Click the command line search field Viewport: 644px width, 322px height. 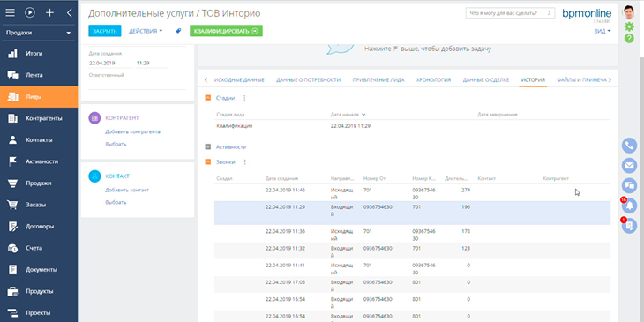pos(510,13)
